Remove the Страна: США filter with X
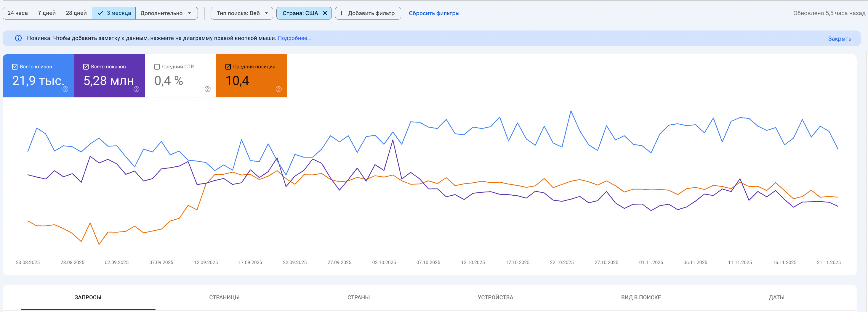This screenshot has width=868, height=312. point(325,13)
